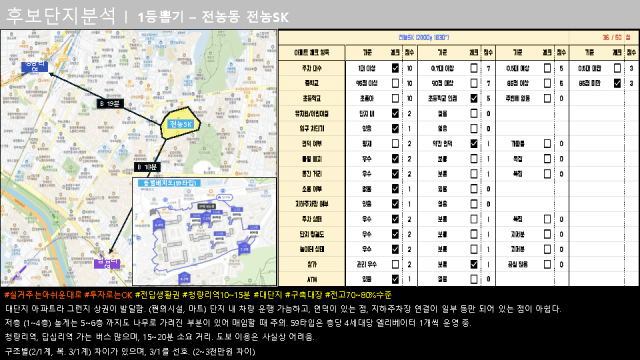Click the 동별배치도(59타입) inset title
The width and height of the screenshot is (640, 360).
pyautogui.click(x=170, y=183)
